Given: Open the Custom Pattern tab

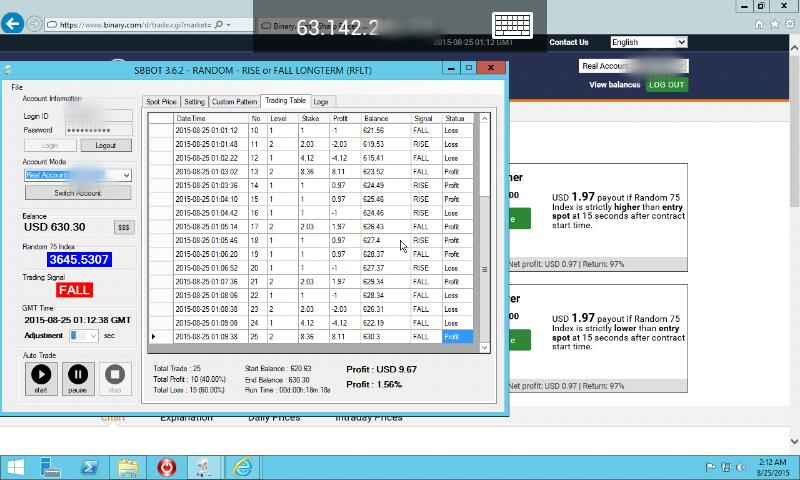Looking at the screenshot, I should click(x=234, y=102).
